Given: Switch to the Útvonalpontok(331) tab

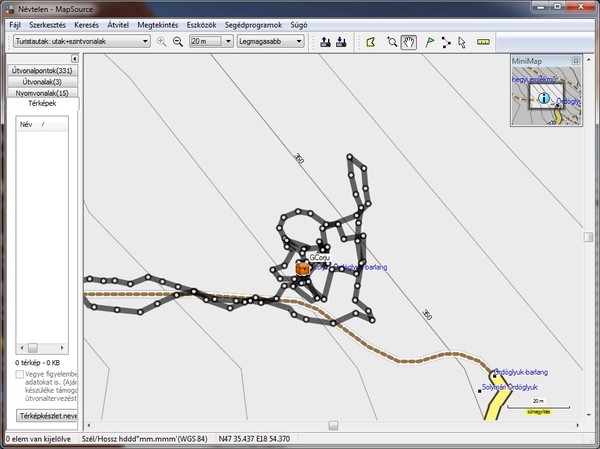Looking at the screenshot, I should (x=41, y=71).
